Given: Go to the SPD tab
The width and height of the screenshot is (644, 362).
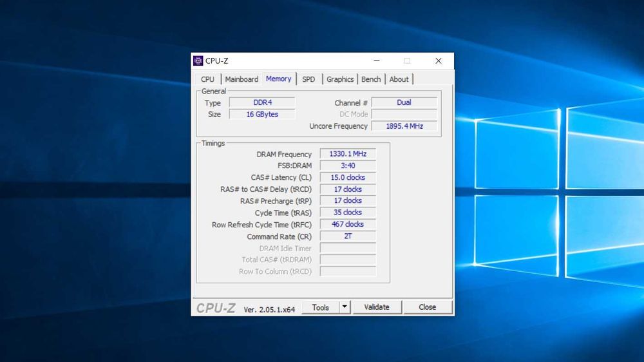Looking at the screenshot, I should [x=308, y=79].
